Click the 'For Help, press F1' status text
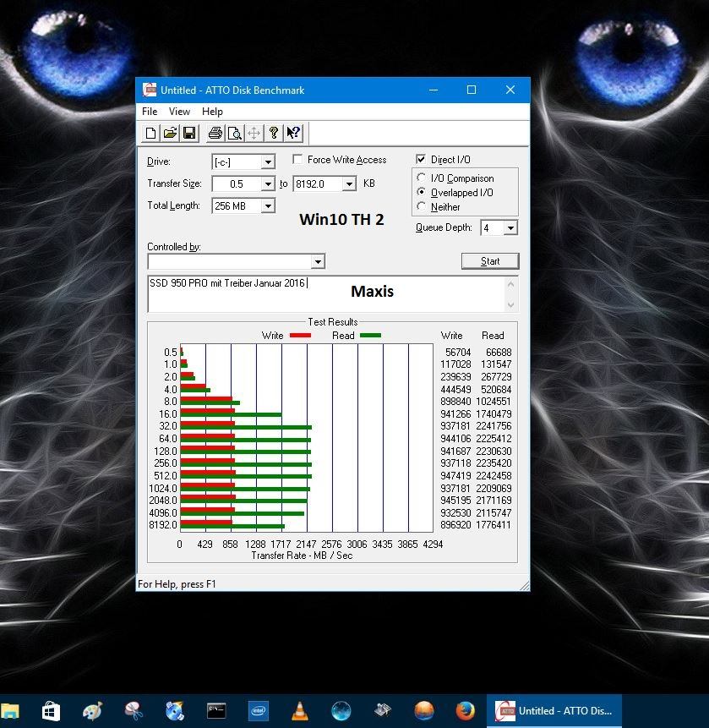This screenshot has height=728, width=709. click(177, 584)
